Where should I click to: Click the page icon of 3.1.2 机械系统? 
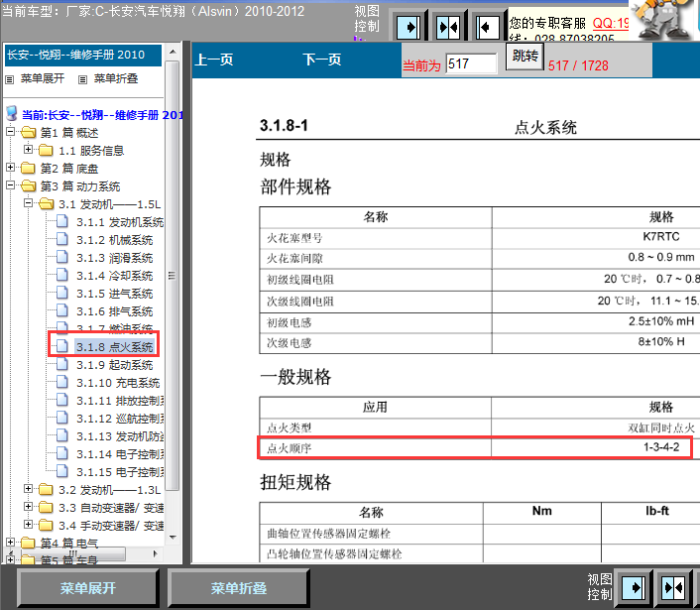click(62, 239)
